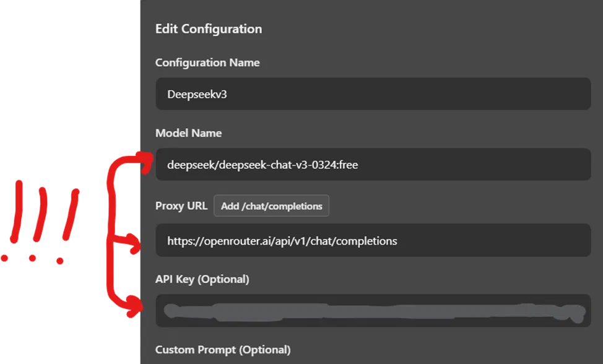Click the blurred API key value
This screenshot has width=603, height=364.
371,311
